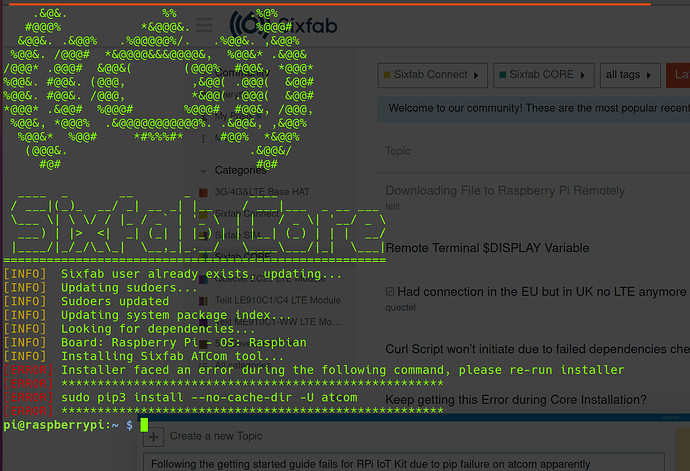The height and width of the screenshot is (471, 690).
Task: Click the terminal line sudo pip3 install atcom
Action: (209, 397)
